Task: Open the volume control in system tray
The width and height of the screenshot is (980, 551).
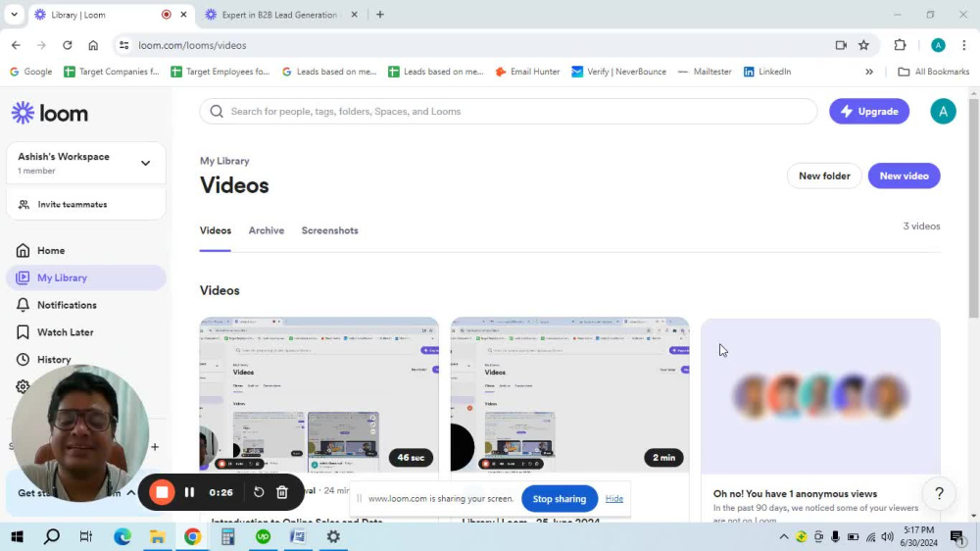Action: 887,536
